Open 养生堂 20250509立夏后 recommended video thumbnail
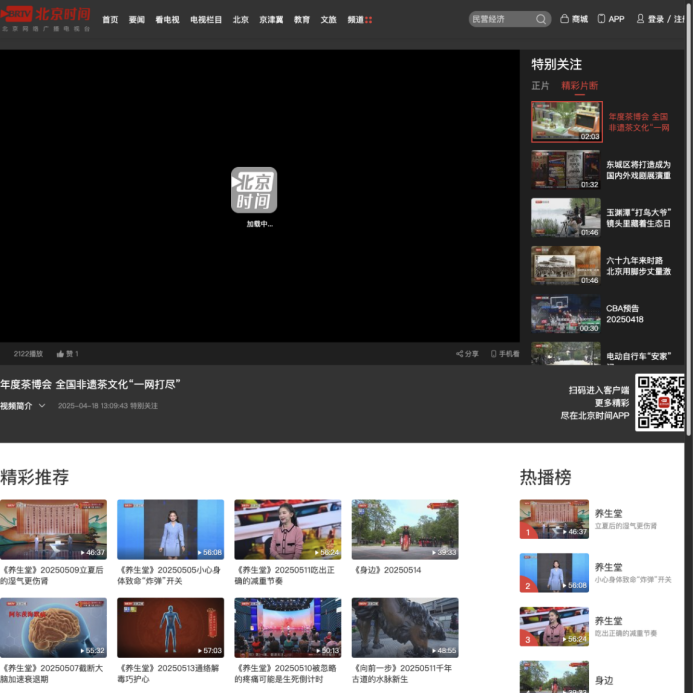Screen dimensions: 693x693 (53, 529)
